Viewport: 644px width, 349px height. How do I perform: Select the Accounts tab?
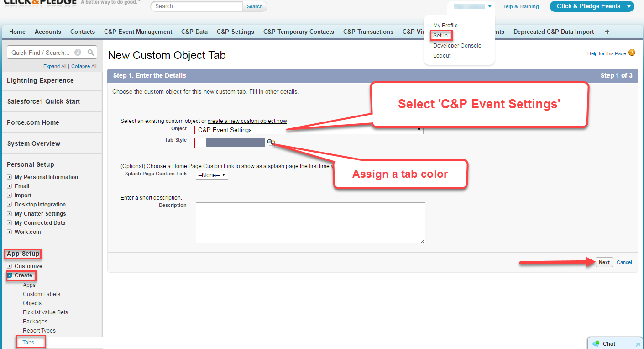[x=48, y=32]
